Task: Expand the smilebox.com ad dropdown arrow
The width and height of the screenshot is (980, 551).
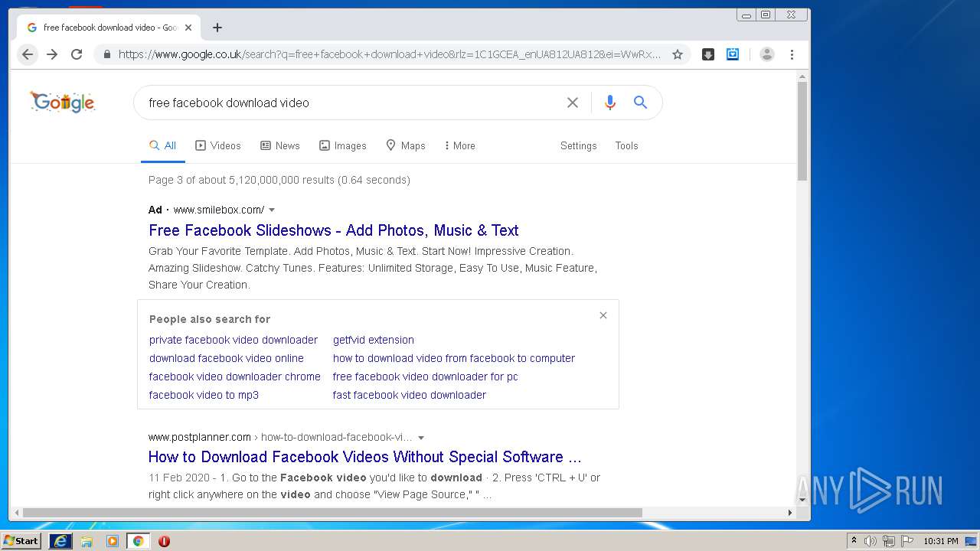Action: [272, 210]
